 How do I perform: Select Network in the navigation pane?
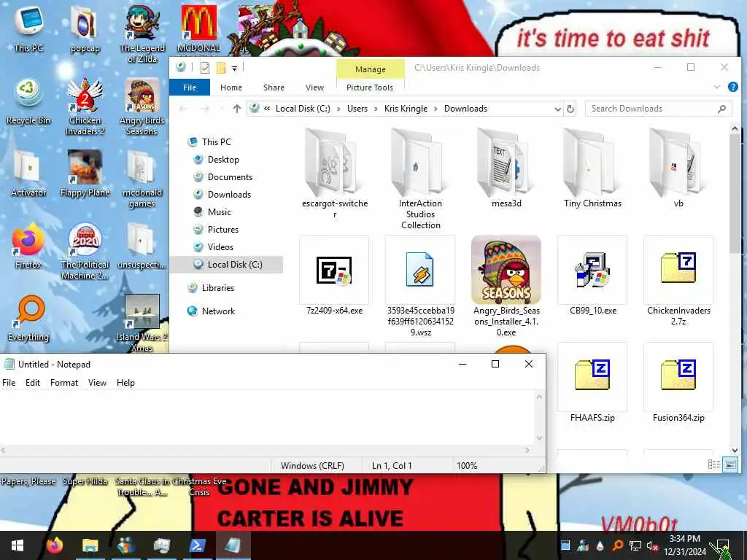point(218,311)
